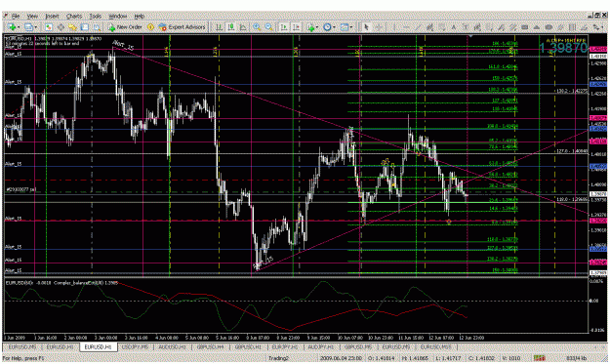Expand the Indicators dropdown arrow
610x364 pixels.
pos(317,27)
